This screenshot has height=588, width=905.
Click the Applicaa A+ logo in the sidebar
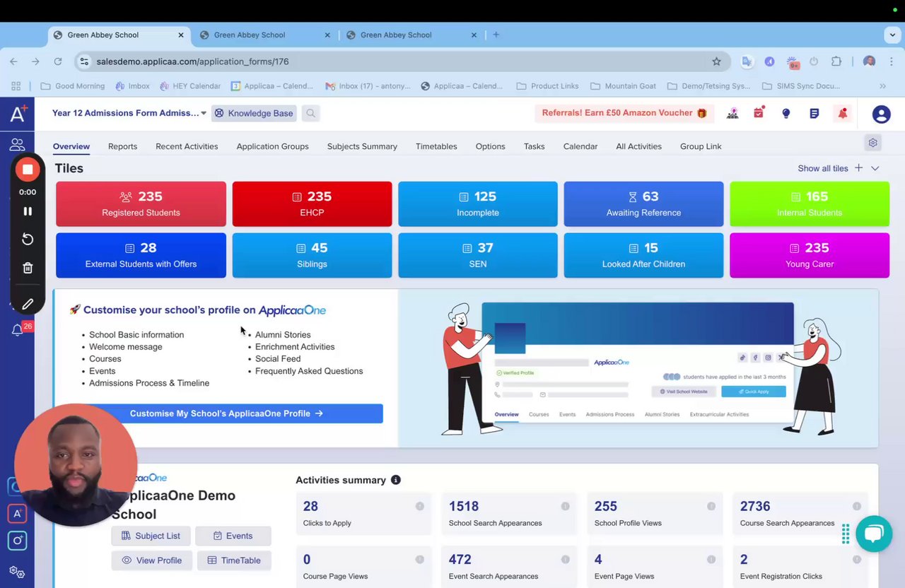click(18, 114)
